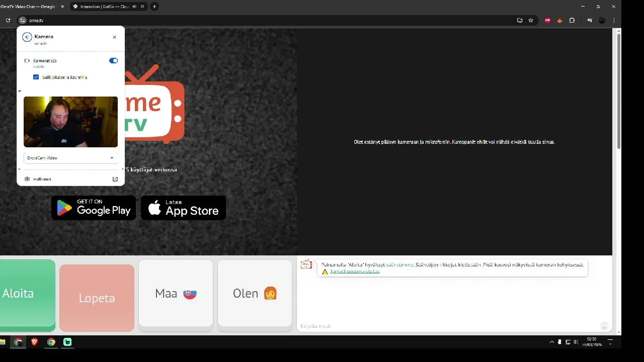644x362 pixels.
Task: Open the säännöt rules link
Action: (399, 264)
